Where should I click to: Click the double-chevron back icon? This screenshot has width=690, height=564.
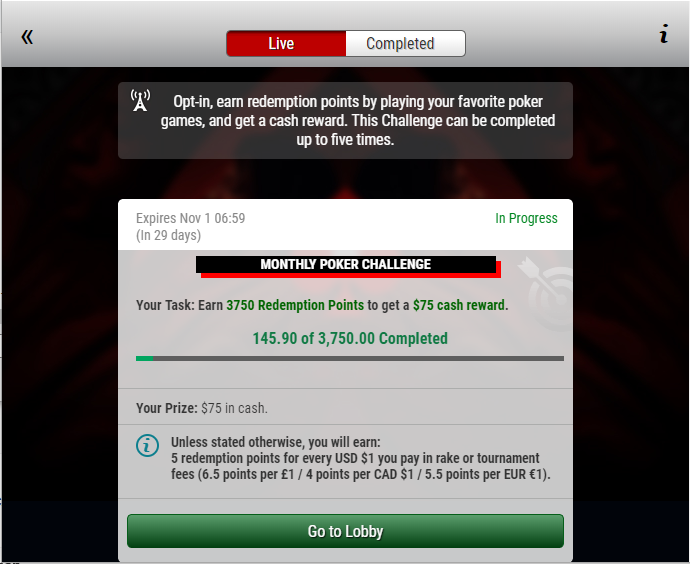(27, 37)
